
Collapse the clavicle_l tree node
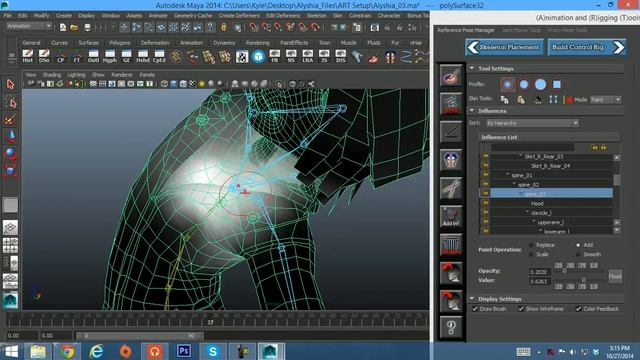[527, 213]
